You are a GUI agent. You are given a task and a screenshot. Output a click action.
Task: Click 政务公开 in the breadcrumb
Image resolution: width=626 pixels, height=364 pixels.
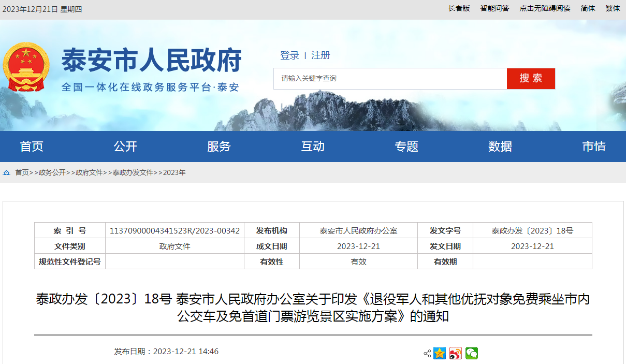(52, 172)
